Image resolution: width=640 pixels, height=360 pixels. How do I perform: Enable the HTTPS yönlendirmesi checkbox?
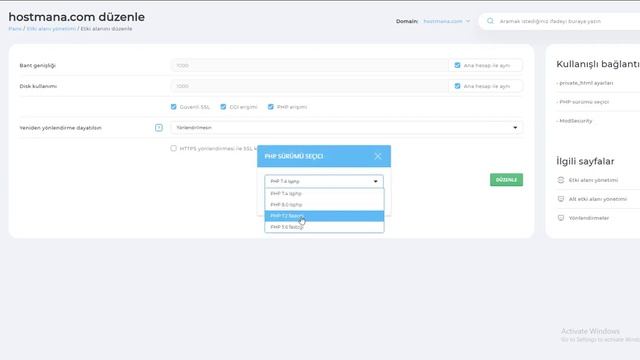(x=173, y=148)
